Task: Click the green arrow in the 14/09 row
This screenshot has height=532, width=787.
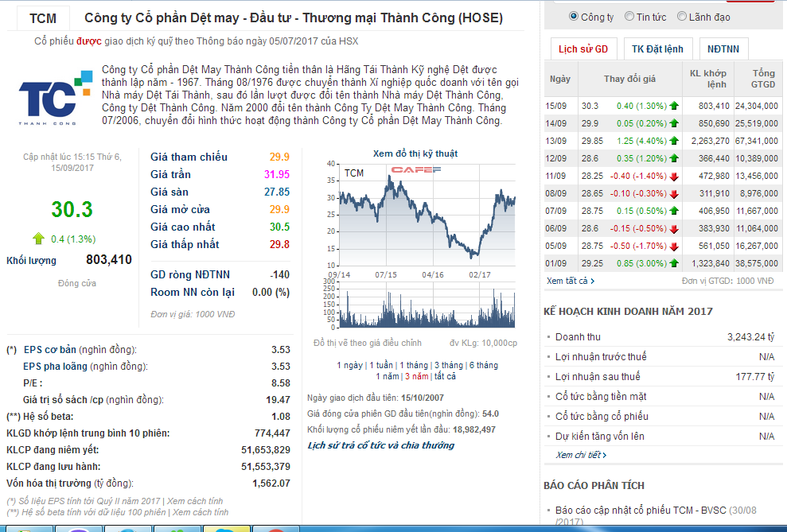Action: pyautogui.click(x=674, y=123)
